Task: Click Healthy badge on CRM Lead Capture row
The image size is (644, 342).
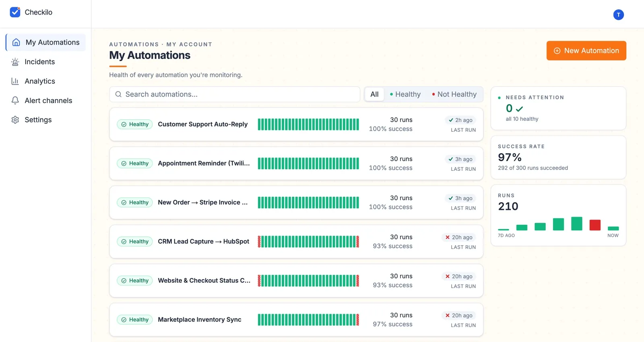Action: pyautogui.click(x=135, y=241)
